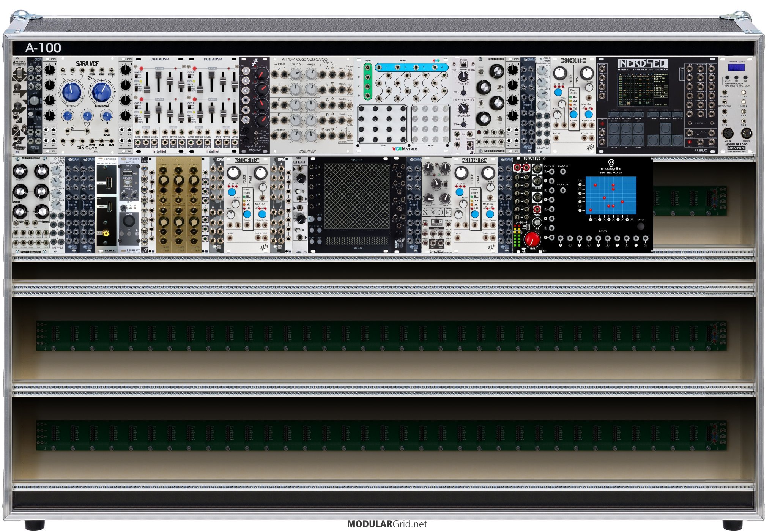Toggle ADSR 1 CYCLE switch on left Dual ADSR
Screen dimensions: 775x532
tap(135, 76)
